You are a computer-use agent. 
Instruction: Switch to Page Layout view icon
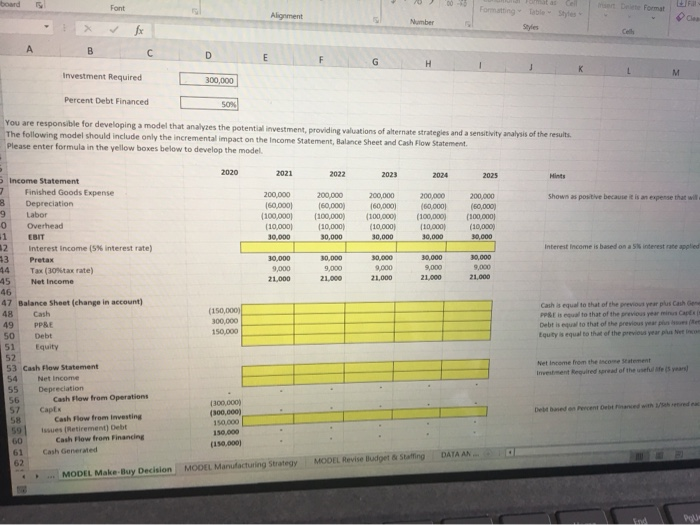[659, 456]
